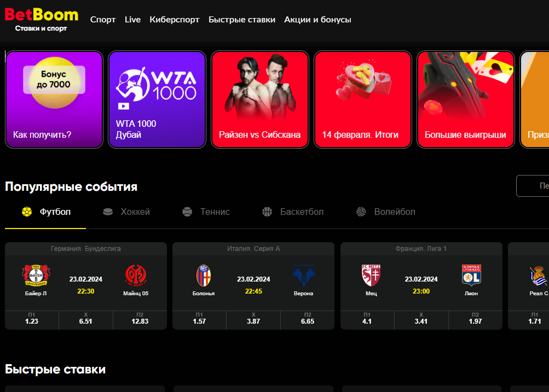This screenshot has height=392, width=549.
Task: Click the Быстрые ставки section heading
Action: 55,369
